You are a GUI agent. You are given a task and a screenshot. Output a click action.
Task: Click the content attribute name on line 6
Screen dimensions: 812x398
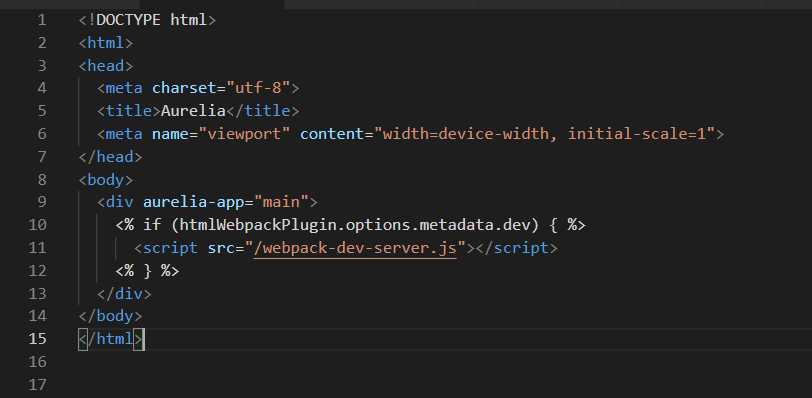click(331, 134)
